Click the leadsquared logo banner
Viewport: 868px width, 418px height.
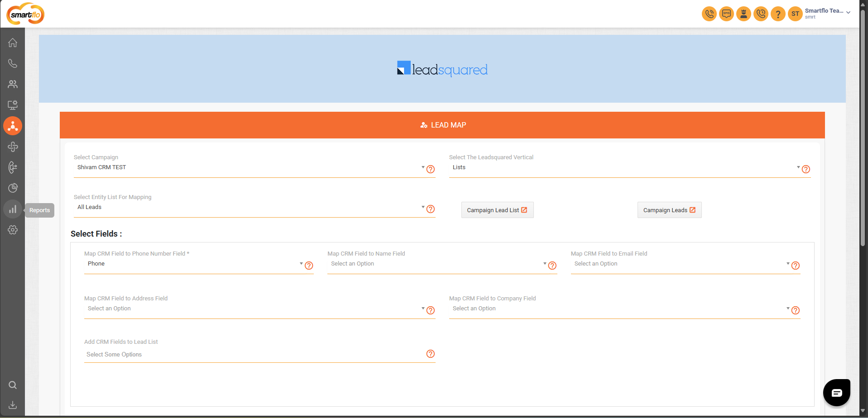442,69
